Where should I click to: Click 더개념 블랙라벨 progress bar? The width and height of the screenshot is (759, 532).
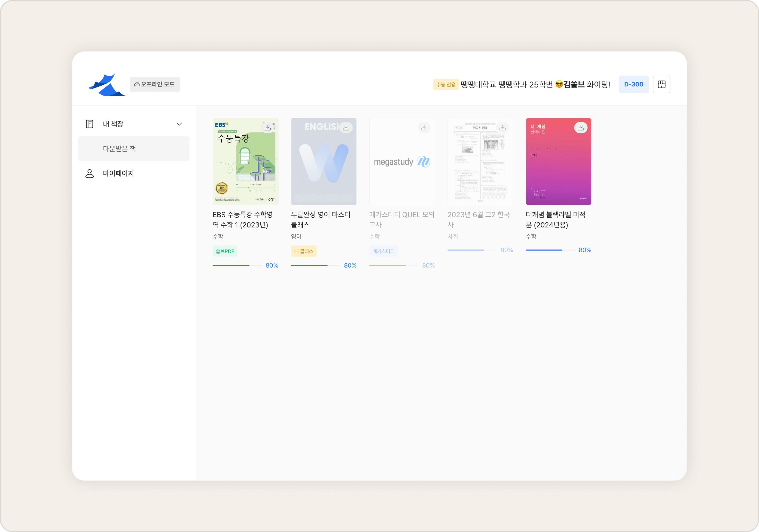tap(550, 250)
